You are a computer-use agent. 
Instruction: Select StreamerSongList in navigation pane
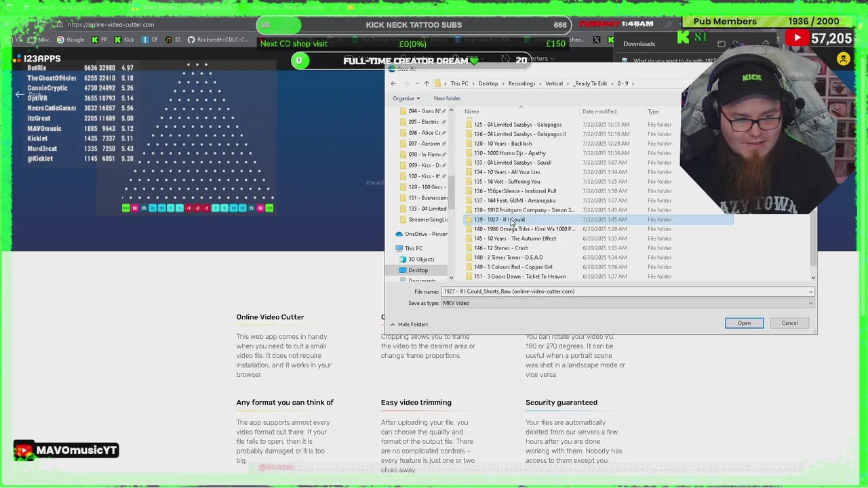click(x=423, y=220)
